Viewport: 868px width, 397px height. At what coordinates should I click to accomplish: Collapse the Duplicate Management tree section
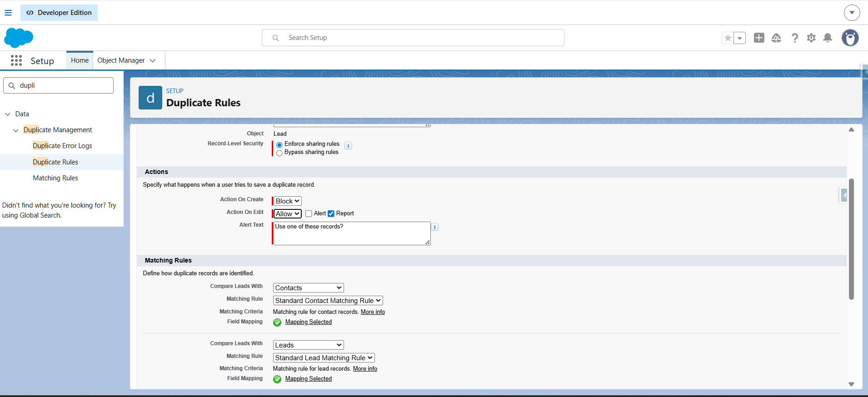16,130
